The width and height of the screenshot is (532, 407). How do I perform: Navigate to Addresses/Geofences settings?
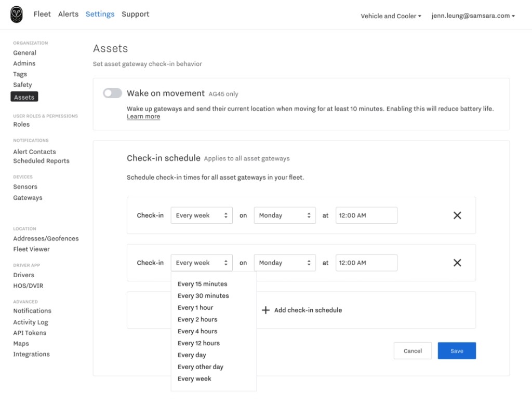coord(46,239)
